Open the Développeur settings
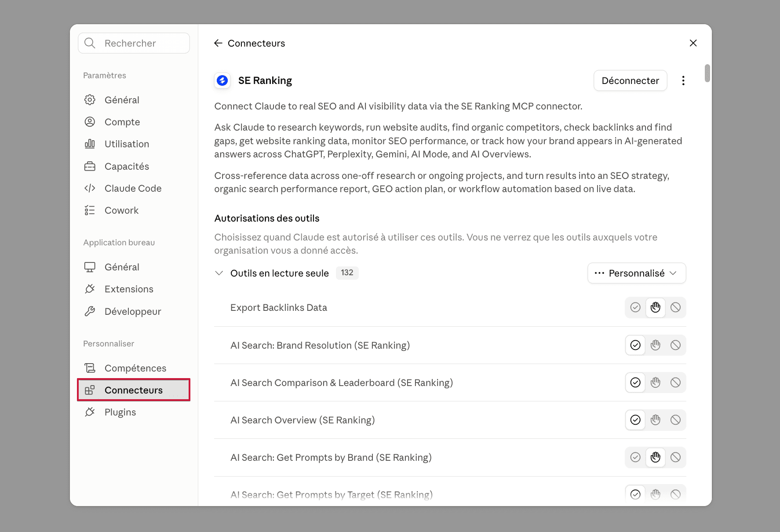Viewport: 780px width, 532px height. pos(134,311)
